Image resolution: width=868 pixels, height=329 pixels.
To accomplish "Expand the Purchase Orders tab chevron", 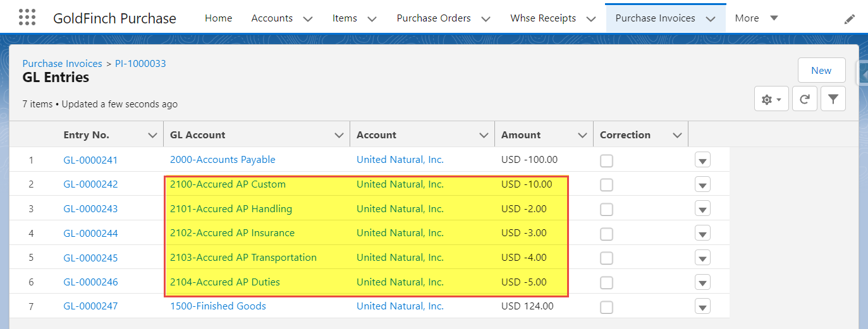I will pyautogui.click(x=486, y=19).
